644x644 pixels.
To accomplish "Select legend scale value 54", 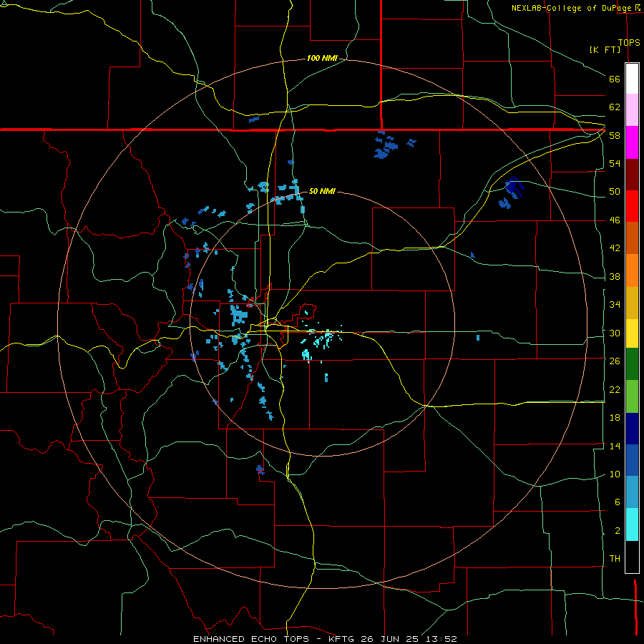I will 615,163.
